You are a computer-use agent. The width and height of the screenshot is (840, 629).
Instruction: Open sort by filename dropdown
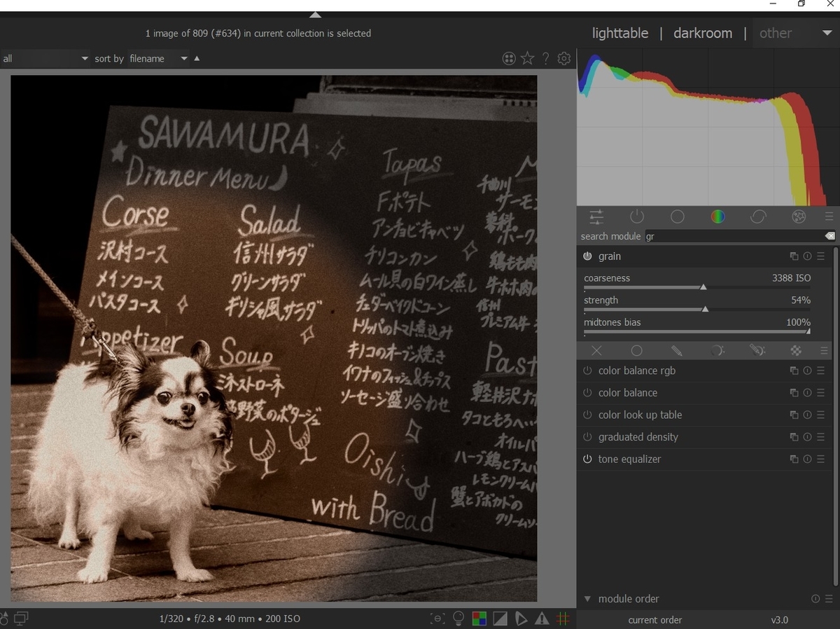[x=158, y=59]
